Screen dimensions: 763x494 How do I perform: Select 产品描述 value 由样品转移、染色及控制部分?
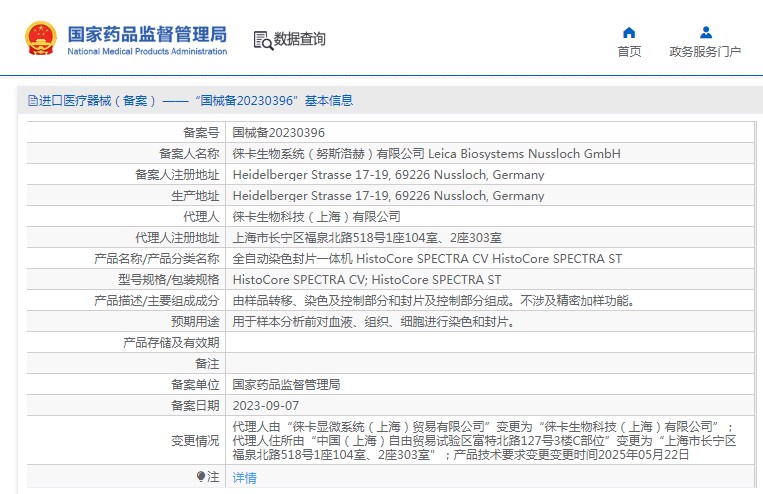[436, 300]
